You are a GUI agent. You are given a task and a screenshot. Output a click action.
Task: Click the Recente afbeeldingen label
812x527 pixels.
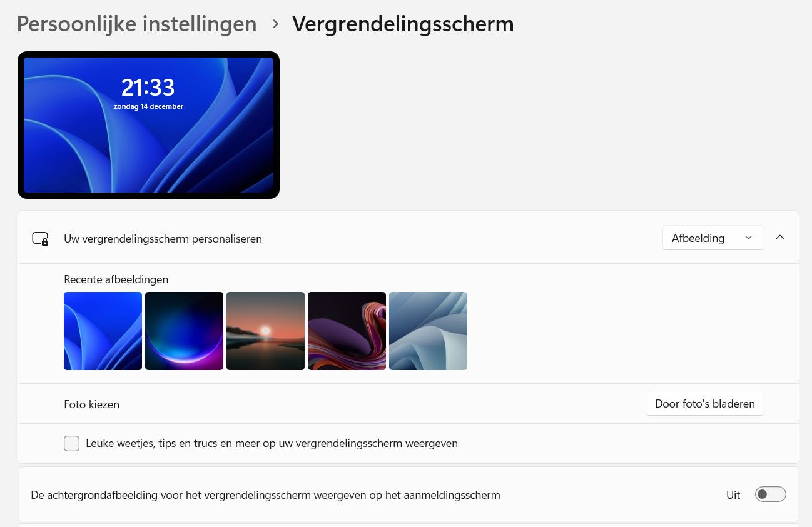point(116,279)
